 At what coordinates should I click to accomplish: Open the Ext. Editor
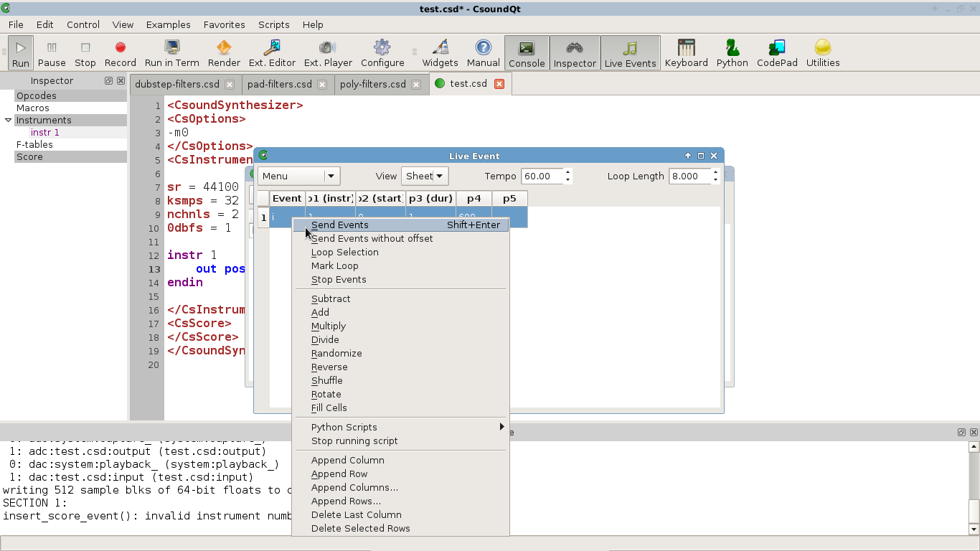point(272,52)
